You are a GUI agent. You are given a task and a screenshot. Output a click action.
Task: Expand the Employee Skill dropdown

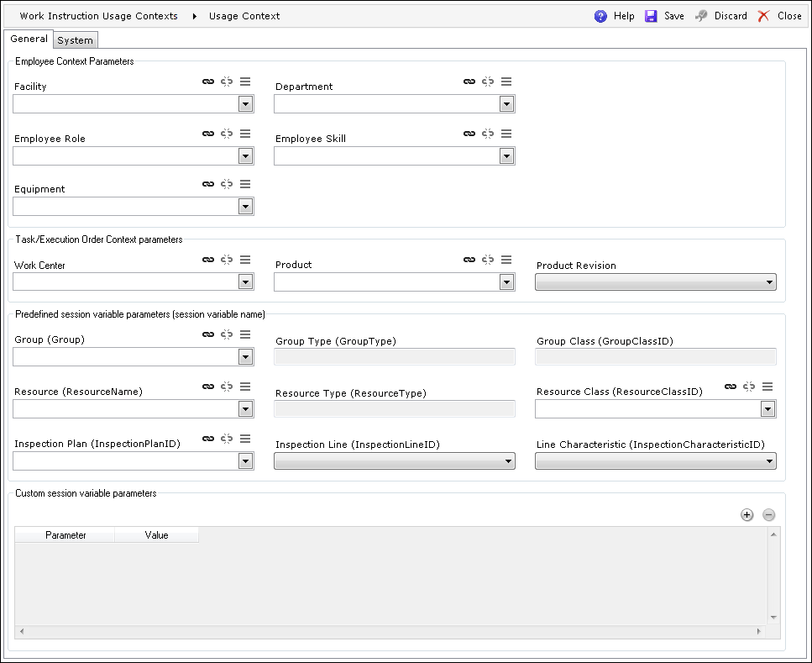(506, 156)
